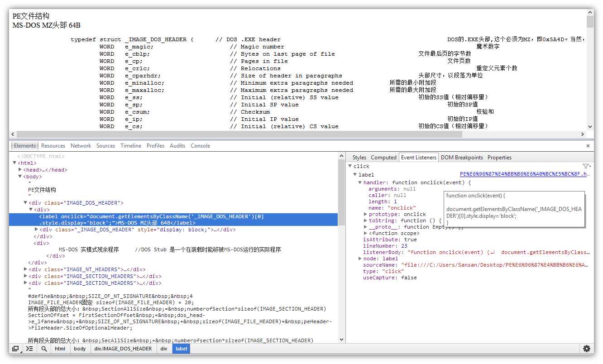Collapse the handler function property

(x=360, y=183)
